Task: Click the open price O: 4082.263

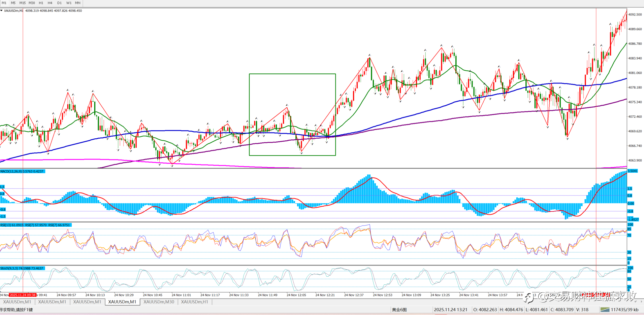Action: pyautogui.click(x=485, y=310)
